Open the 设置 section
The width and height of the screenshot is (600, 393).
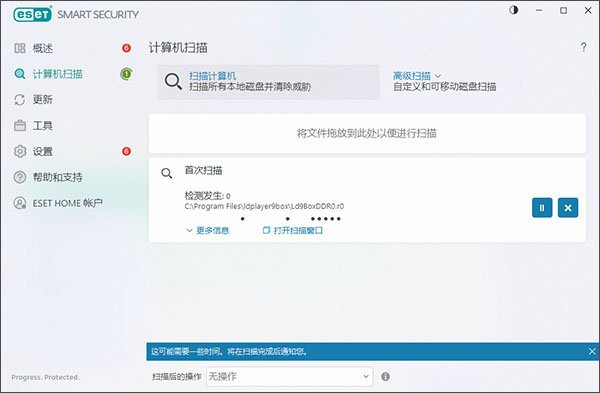[42, 152]
